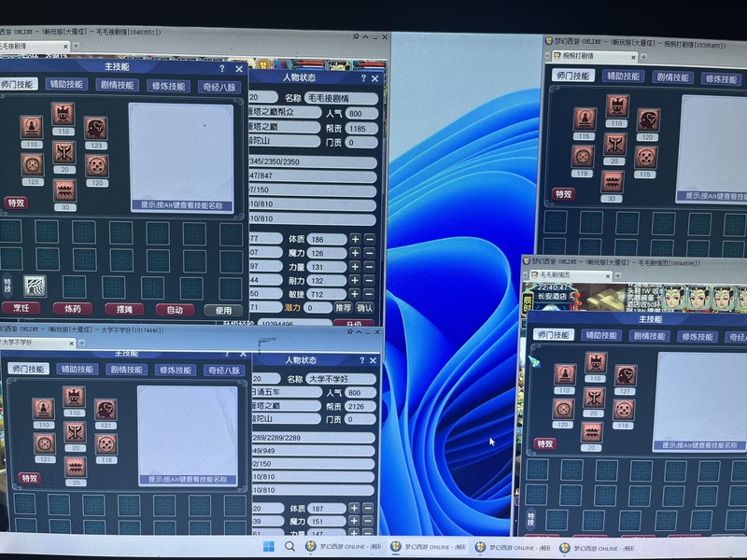
Task: Increase 魔力 in 毛毛接剧情 status panel
Action: (x=355, y=253)
